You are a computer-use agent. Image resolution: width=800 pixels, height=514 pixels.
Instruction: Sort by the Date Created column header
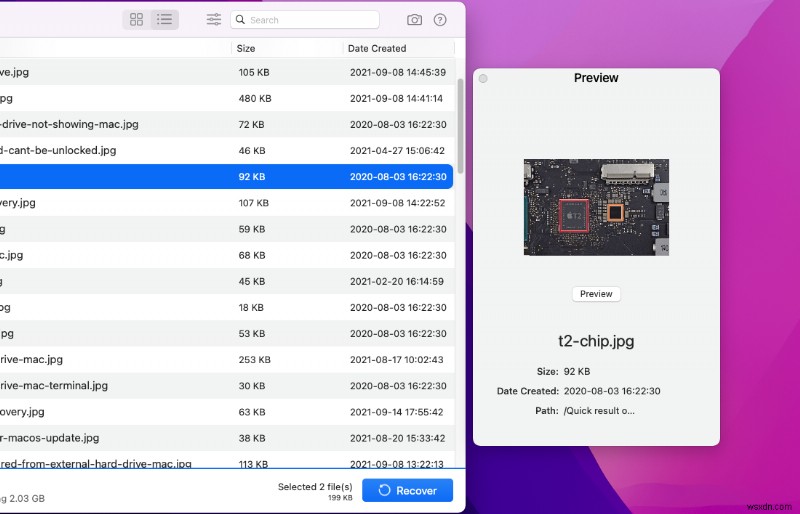tap(377, 48)
